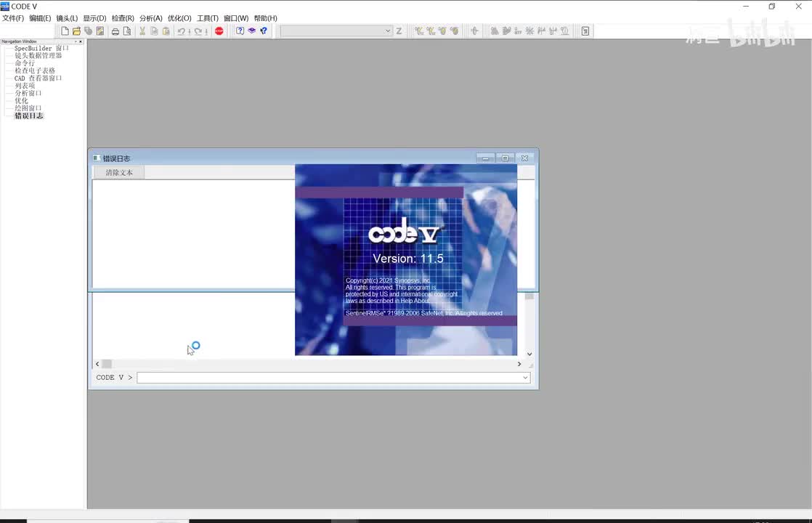812x523 pixels.
Task: Select SpecBuilder 窗口 in navigation tree
Action: pos(41,48)
